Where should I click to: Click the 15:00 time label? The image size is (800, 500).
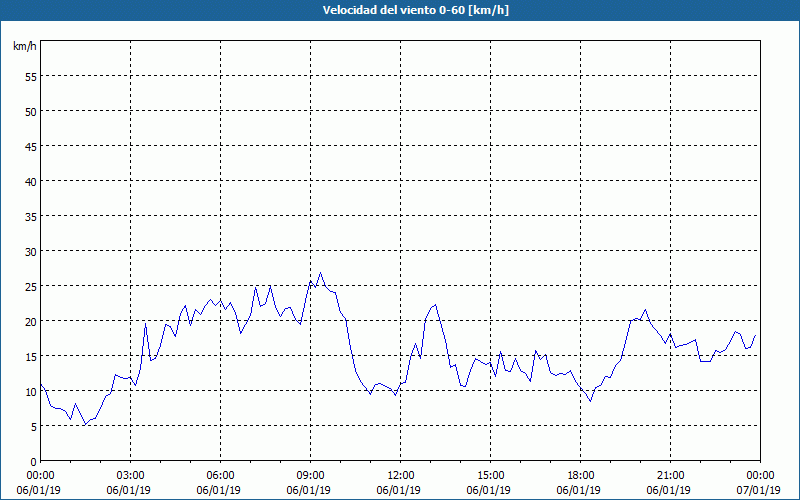coord(490,476)
